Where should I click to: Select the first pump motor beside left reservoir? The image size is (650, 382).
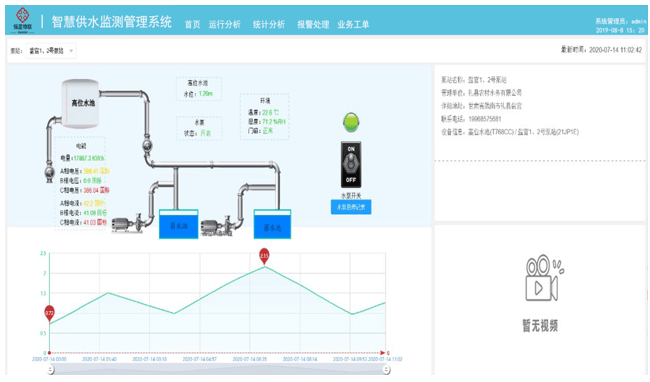(128, 224)
